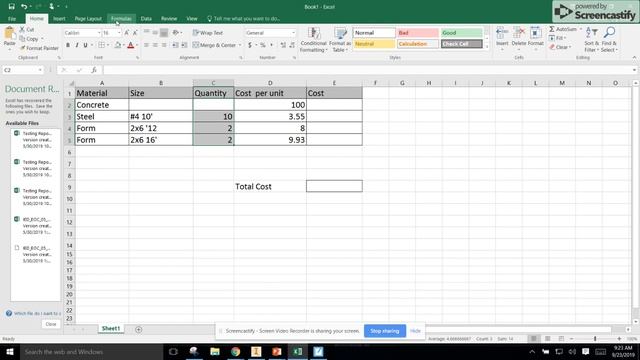The height and width of the screenshot is (360, 640).
Task: Apply Accounting dollar format
Action: coord(250,45)
